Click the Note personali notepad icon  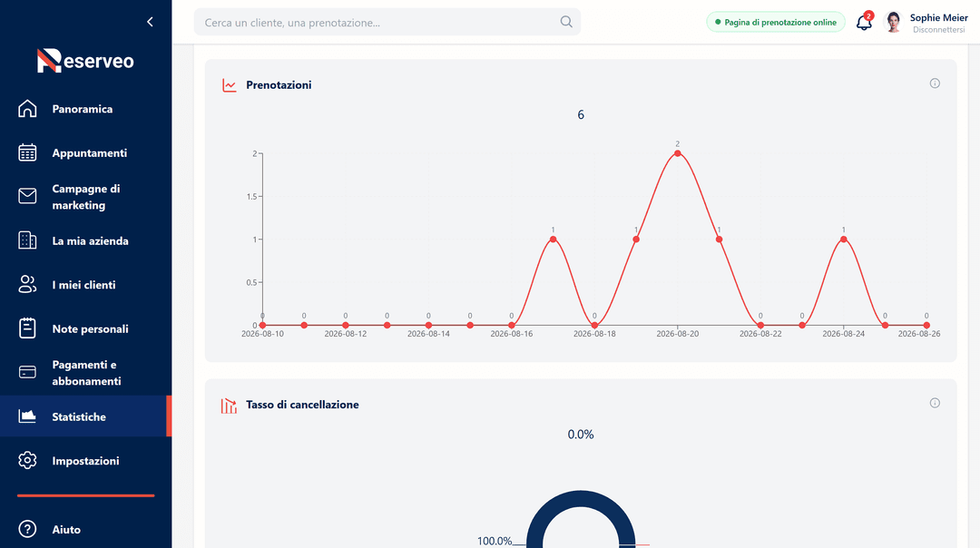(x=27, y=328)
